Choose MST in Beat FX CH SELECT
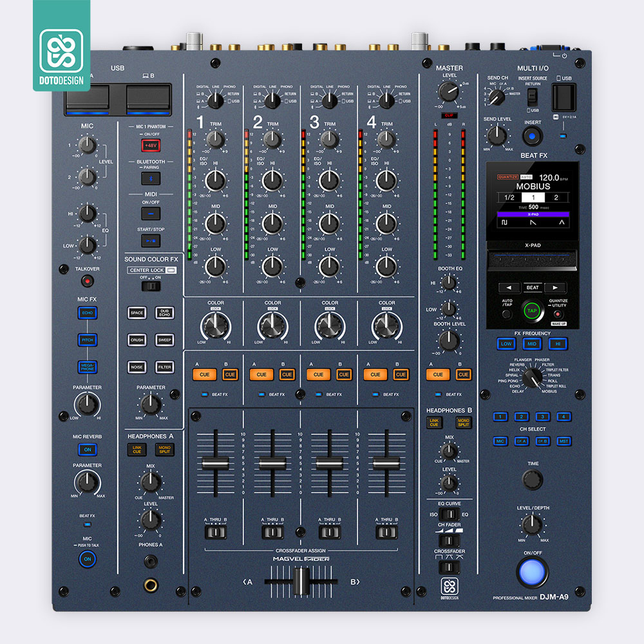The width and height of the screenshot is (644, 644). click(564, 442)
